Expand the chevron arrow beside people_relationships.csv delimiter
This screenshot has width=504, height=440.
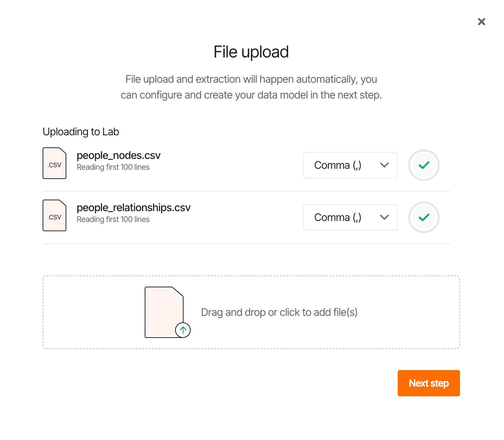coord(384,217)
